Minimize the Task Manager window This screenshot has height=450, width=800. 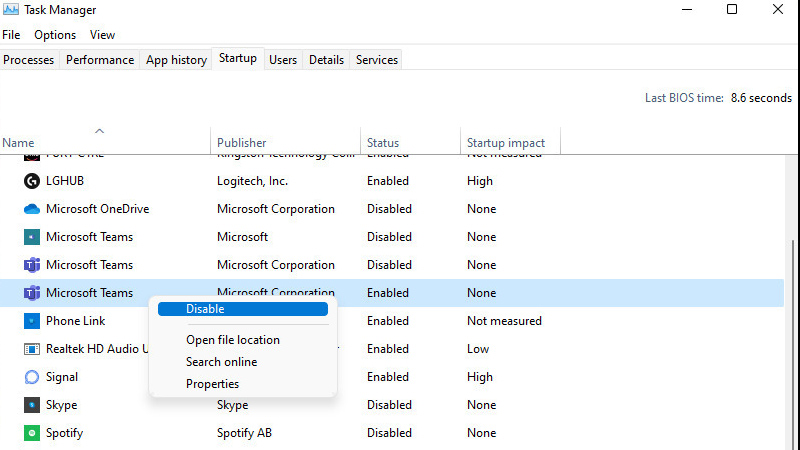tap(687, 10)
